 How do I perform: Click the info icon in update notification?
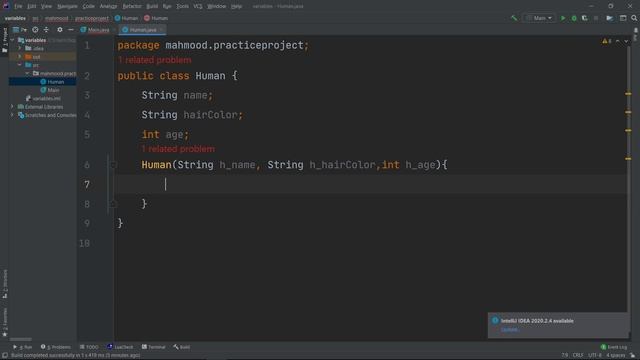[x=495, y=320]
